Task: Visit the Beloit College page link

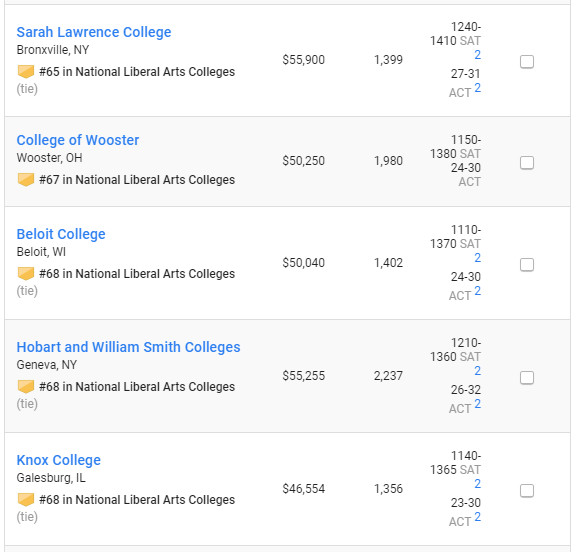Action: 61,234
